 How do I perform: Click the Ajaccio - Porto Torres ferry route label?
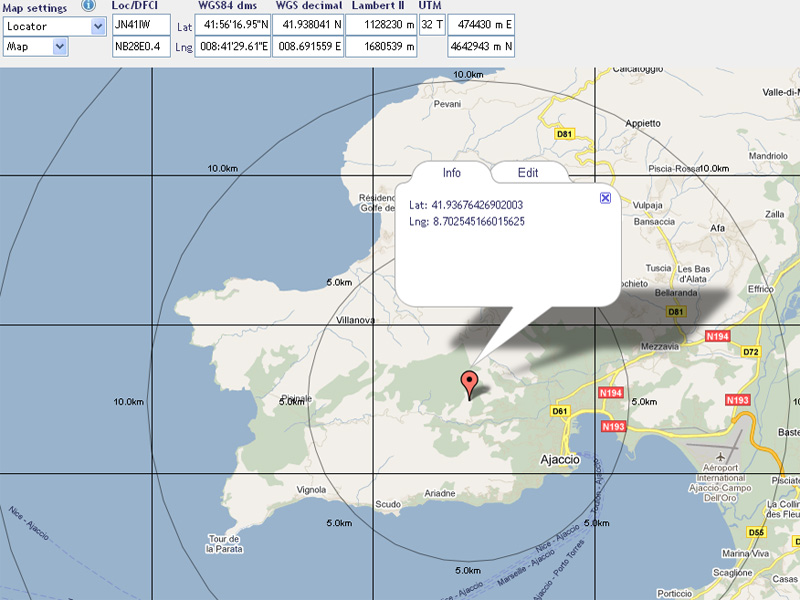point(558,568)
